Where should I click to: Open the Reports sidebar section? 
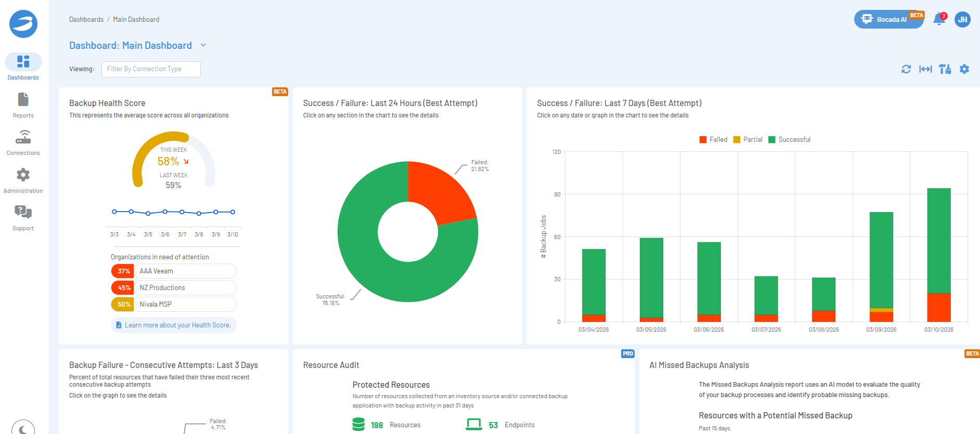23,105
